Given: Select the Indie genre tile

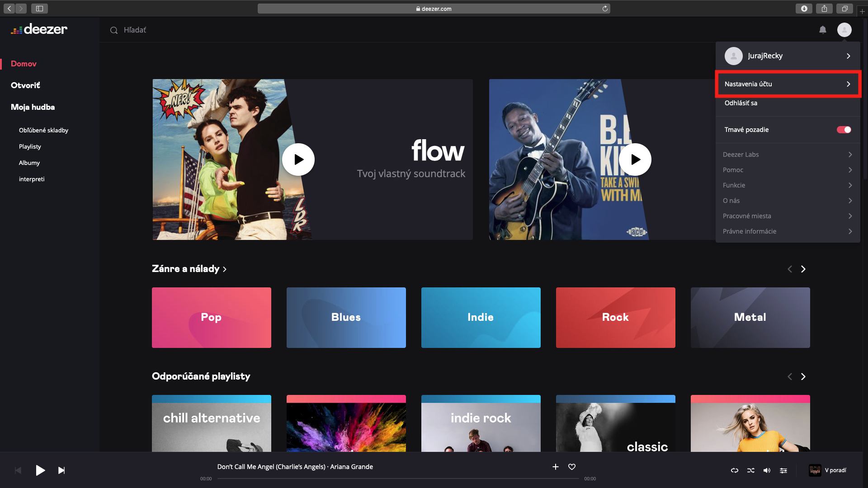Looking at the screenshot, I should (481, 318).
